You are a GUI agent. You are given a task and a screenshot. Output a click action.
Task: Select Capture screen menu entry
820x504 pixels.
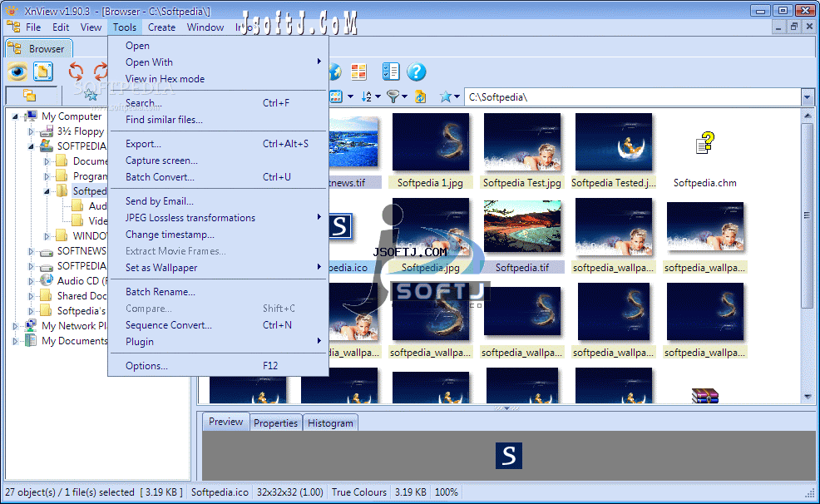[218, 161]
